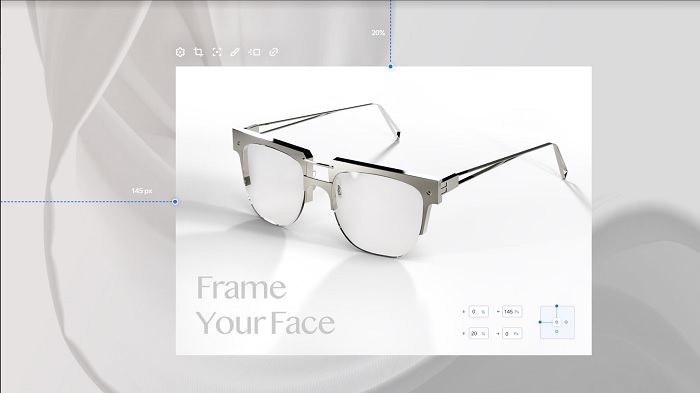Screen dimensions: 700x393
Task: Open the percent unit beside the 0 value
Action: (483, 312)
